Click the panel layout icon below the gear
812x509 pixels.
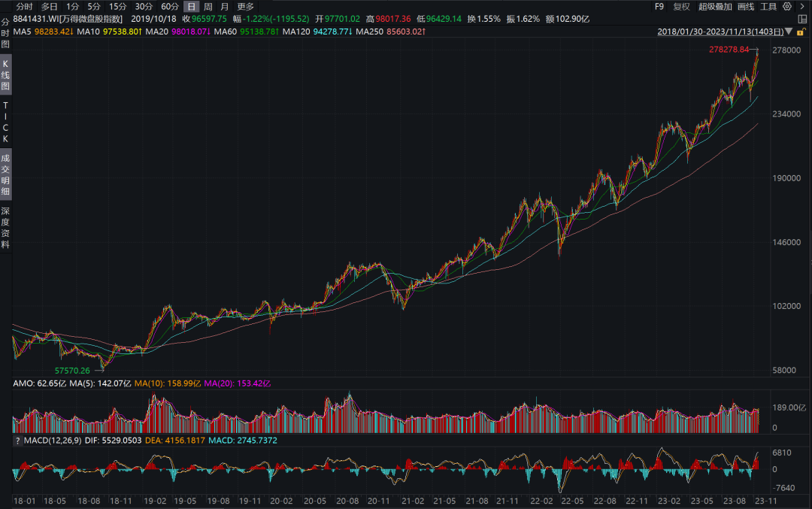tap(802, 19)
